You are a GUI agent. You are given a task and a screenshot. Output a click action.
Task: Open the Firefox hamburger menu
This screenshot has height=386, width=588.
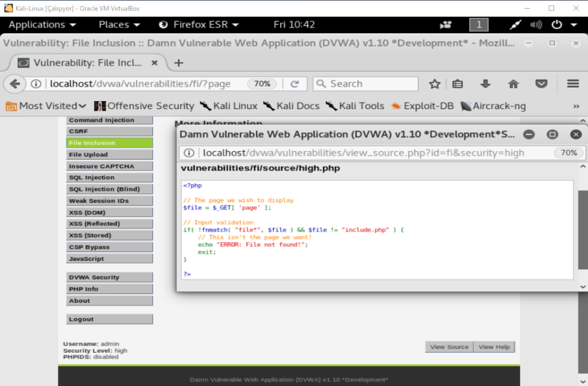pyautogui.click(x=572, y=84)
